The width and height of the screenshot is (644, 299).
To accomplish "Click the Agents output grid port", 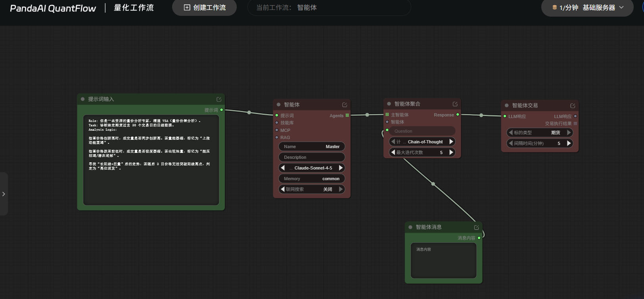I will coord(347,116).
